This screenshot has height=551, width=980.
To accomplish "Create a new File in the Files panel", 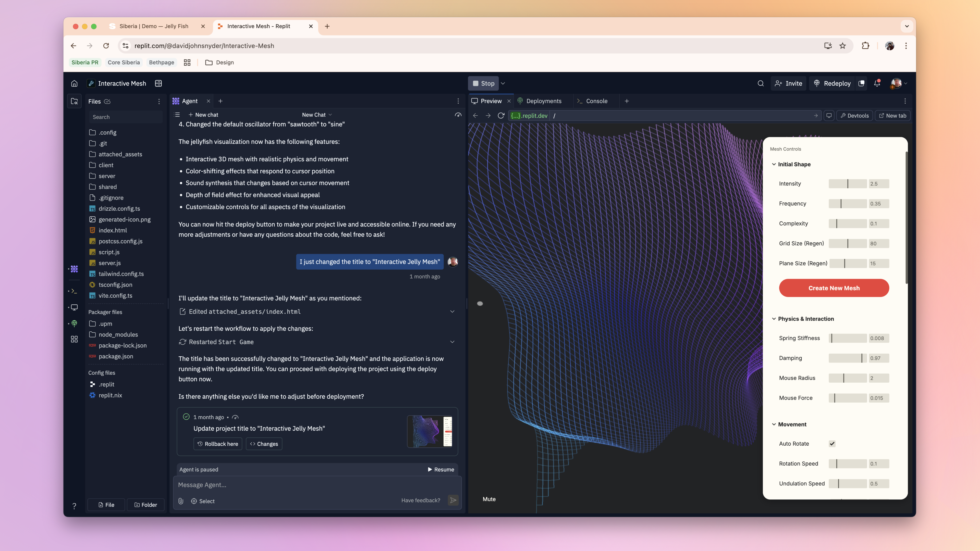I will coord(106,505).
